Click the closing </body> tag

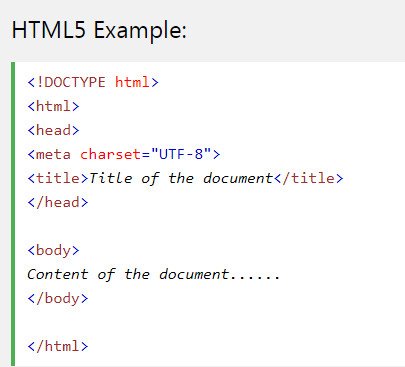tap(58, 298)
